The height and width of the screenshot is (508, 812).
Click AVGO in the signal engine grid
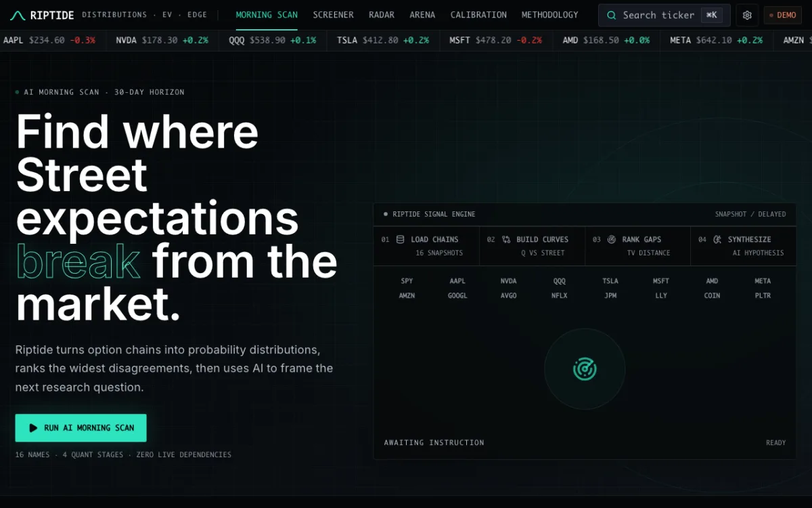click(508, 296)
